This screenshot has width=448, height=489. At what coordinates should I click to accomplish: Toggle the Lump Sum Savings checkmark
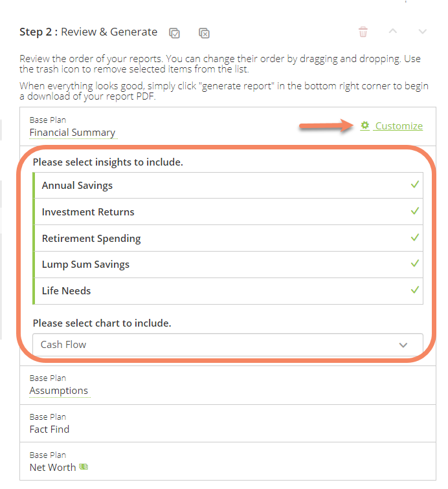point(415,263)
